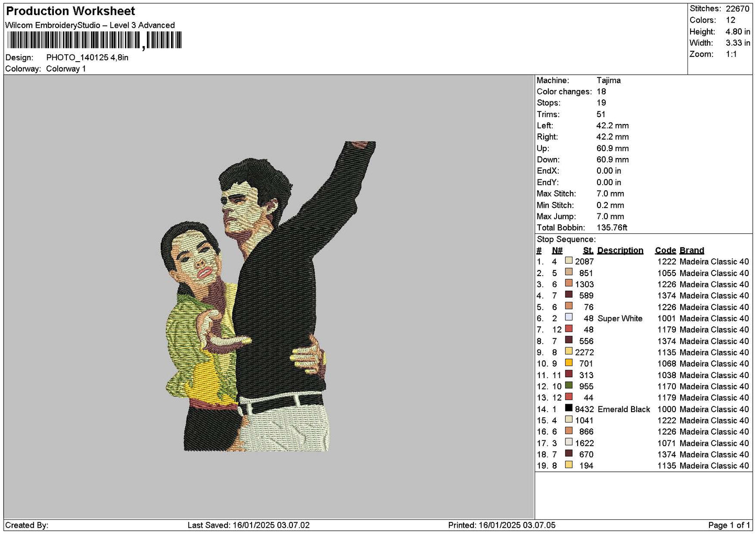Click the 'Created By:' footer label
Image resolution: width=756 pixels, height=534 pixels.
(27, 525)
